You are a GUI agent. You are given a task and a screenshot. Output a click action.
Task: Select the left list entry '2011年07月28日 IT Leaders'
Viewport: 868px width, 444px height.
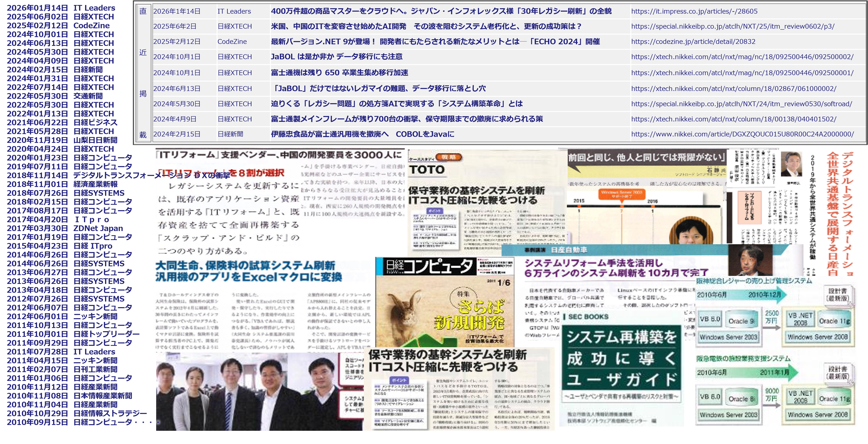61,352
